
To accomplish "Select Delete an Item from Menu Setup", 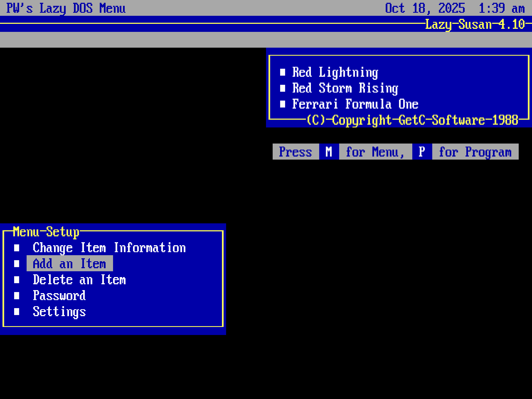I will tap(79, 280).
